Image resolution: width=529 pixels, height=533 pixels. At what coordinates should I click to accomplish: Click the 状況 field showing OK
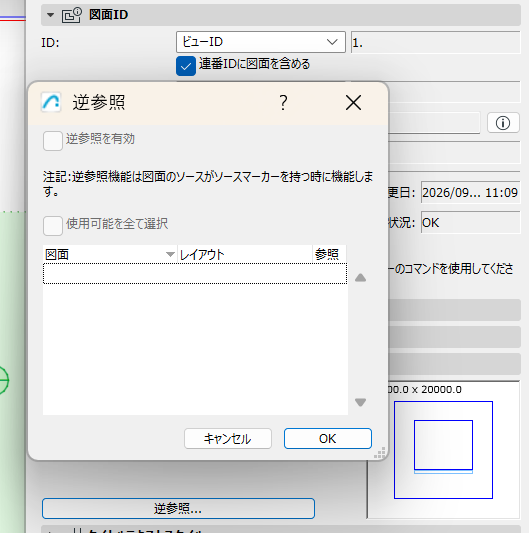(x=471, y=222)
